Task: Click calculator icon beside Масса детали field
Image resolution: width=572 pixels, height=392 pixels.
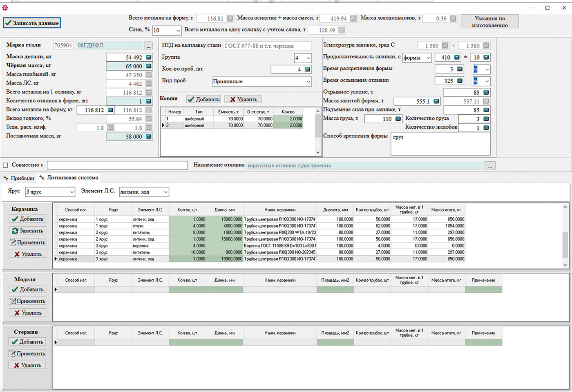Action: tap(148, 58)
